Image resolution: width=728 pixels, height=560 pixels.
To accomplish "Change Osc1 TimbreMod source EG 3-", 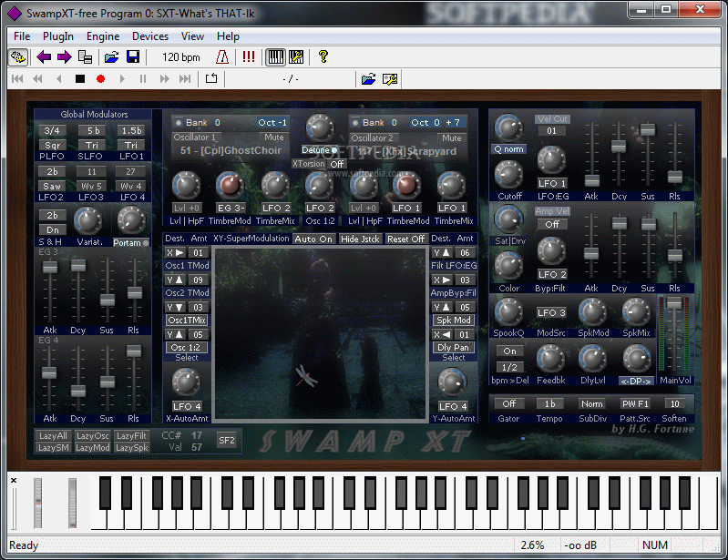I will tap(231, 208).
